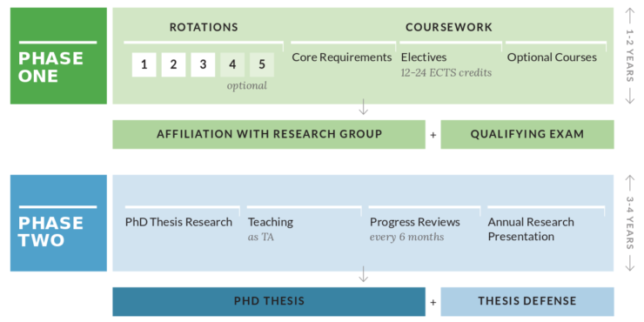The height and width of the screenshot is (322, 644).
Task: Select the green Phase One block
Action: point(58,56)
